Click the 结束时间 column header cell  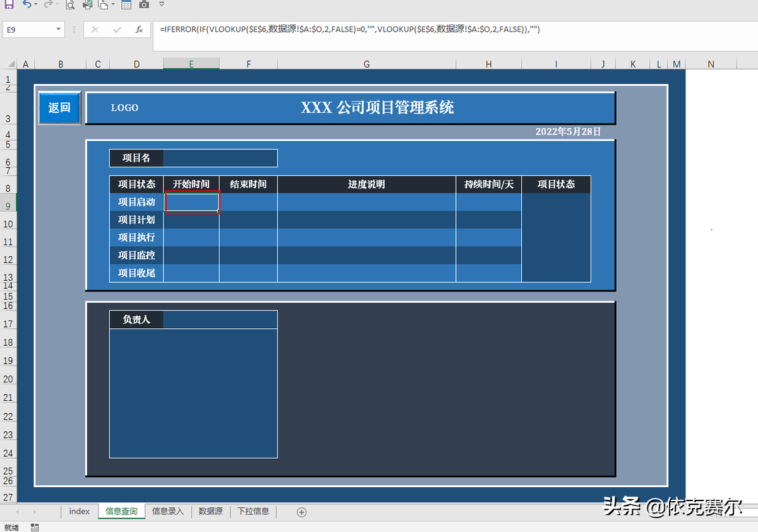tap(248, 184)
